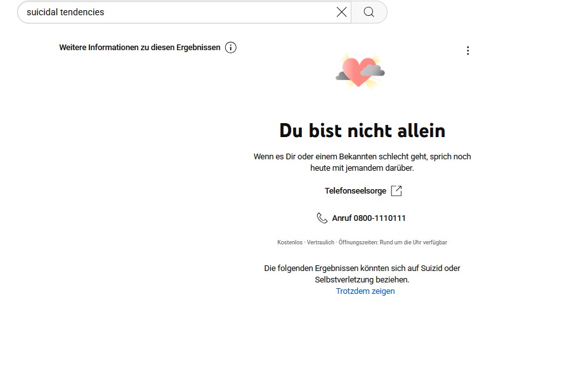Click the 'Die folgenden Ergebnissen könnten' warning text
This screenshot has height=377, width=588.
pyautogui.click(x=362, y=274)
